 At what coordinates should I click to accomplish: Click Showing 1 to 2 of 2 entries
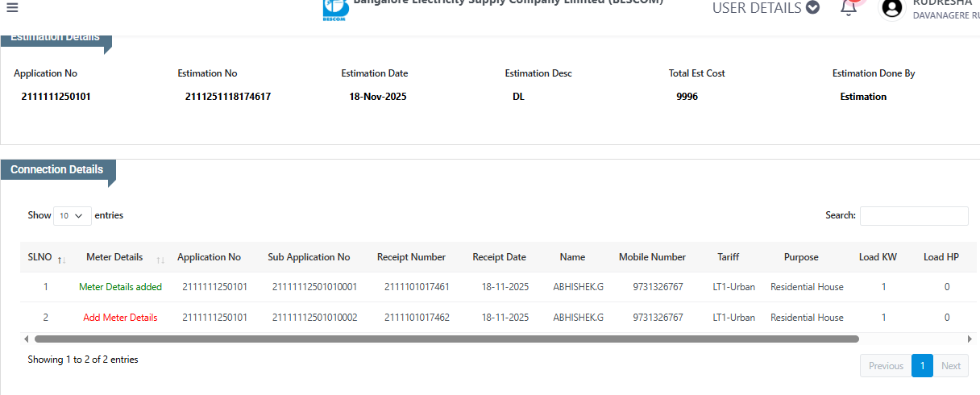coord(83,360)
